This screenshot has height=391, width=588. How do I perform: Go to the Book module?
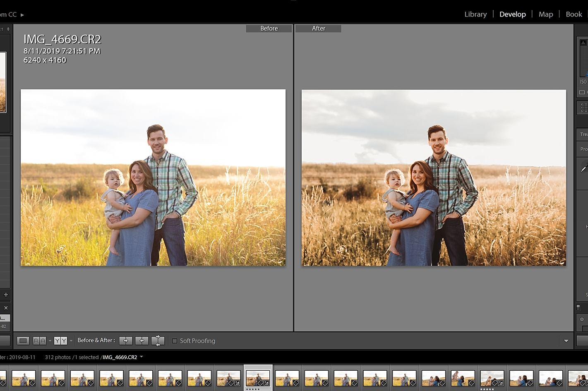pyautogui.click(x=574, y=14)
